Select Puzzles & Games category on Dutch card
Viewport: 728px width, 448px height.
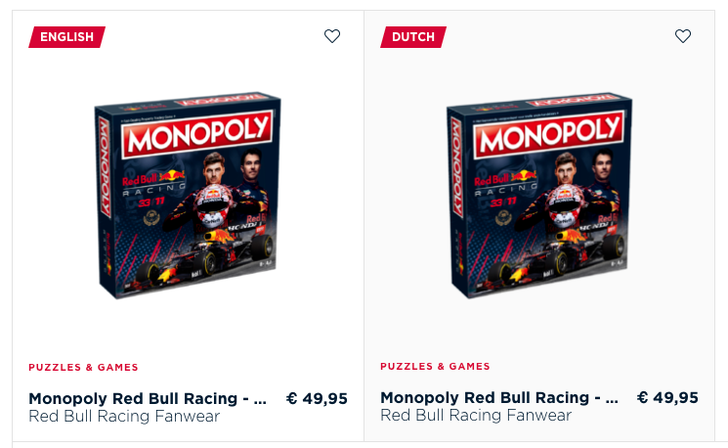click(x=435, y=367)
